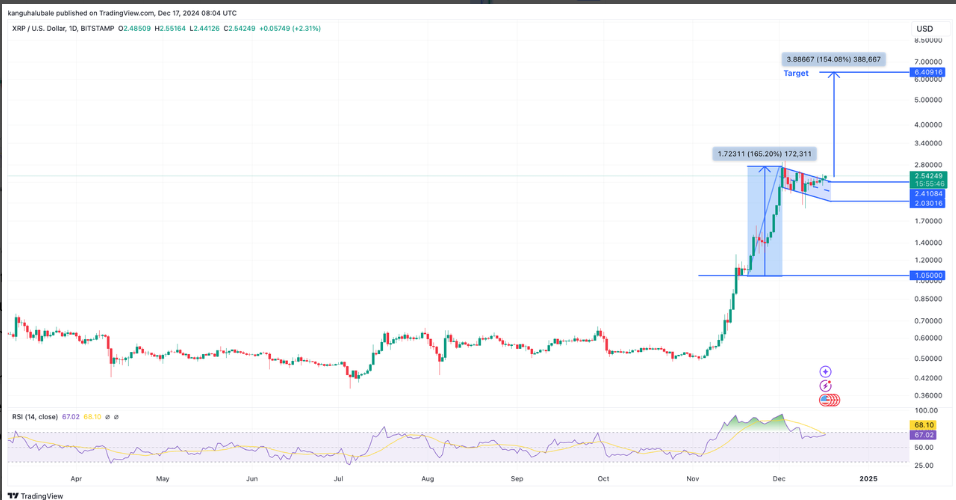Viewport: 956px width, 500px height.
Task: Select the blue Target text annotation
Action: tap(796, 74)
